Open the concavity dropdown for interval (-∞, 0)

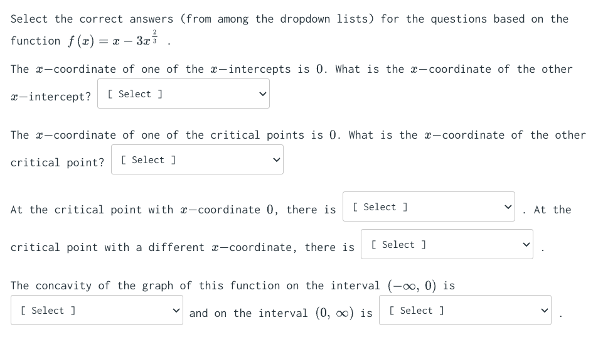coord(97,310)
